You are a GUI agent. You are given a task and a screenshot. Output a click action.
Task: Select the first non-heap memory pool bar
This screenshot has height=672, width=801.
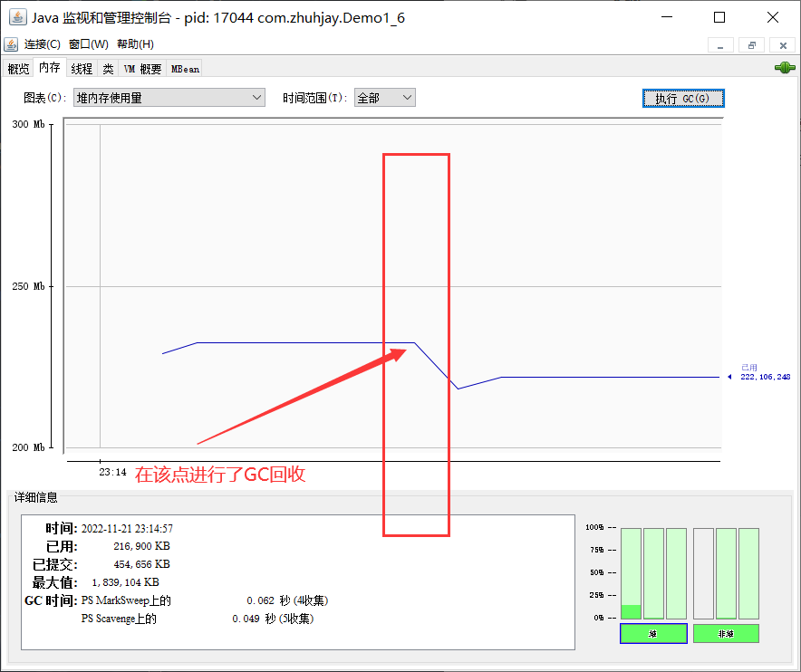click(703, 572)
